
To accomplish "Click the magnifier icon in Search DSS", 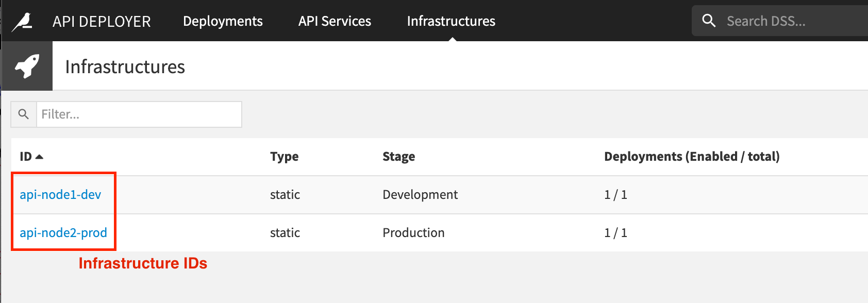I will point(709,21).
